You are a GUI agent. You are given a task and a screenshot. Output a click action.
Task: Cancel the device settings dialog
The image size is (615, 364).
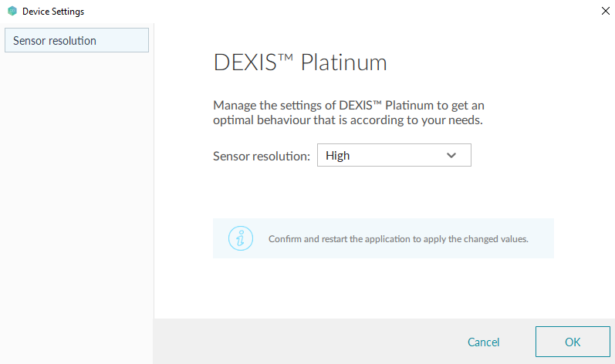click(484, 342)
